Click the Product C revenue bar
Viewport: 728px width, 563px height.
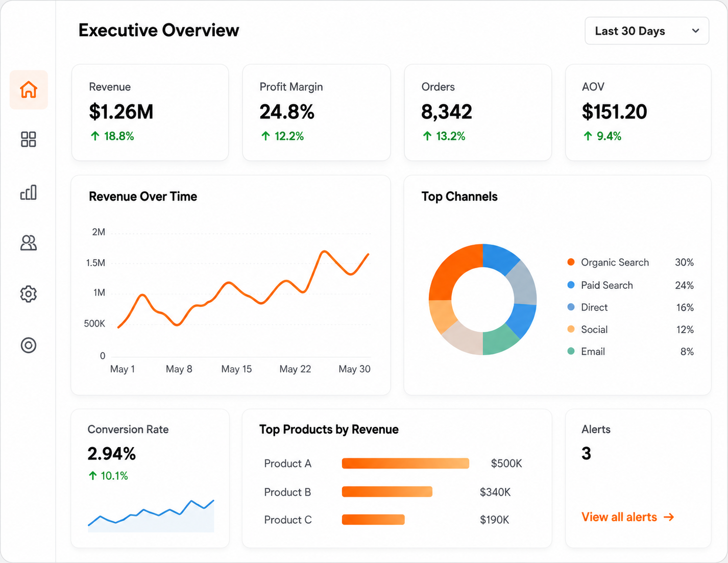373,520
